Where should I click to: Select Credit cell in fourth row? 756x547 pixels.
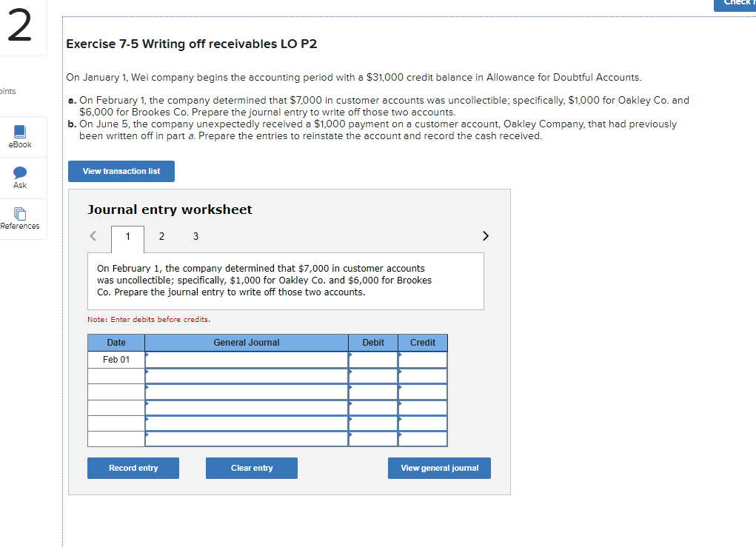[x=423, y=408]
